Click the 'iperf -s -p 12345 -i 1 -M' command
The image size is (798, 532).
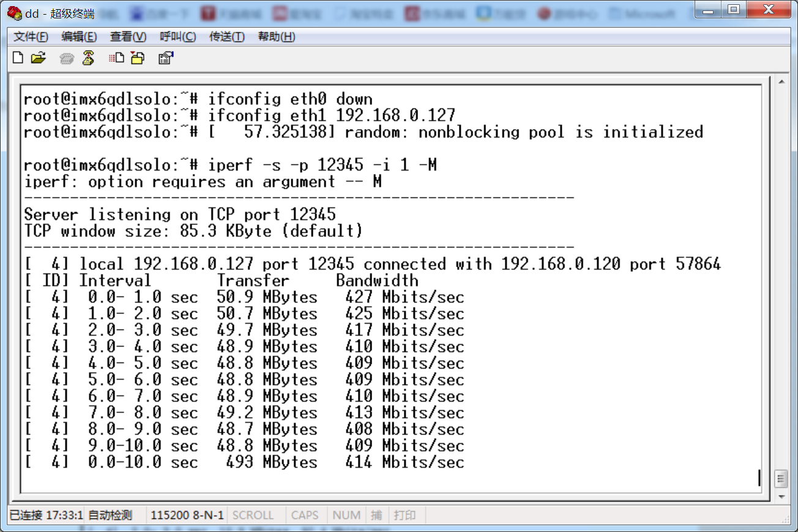click(x=323, y=165)
